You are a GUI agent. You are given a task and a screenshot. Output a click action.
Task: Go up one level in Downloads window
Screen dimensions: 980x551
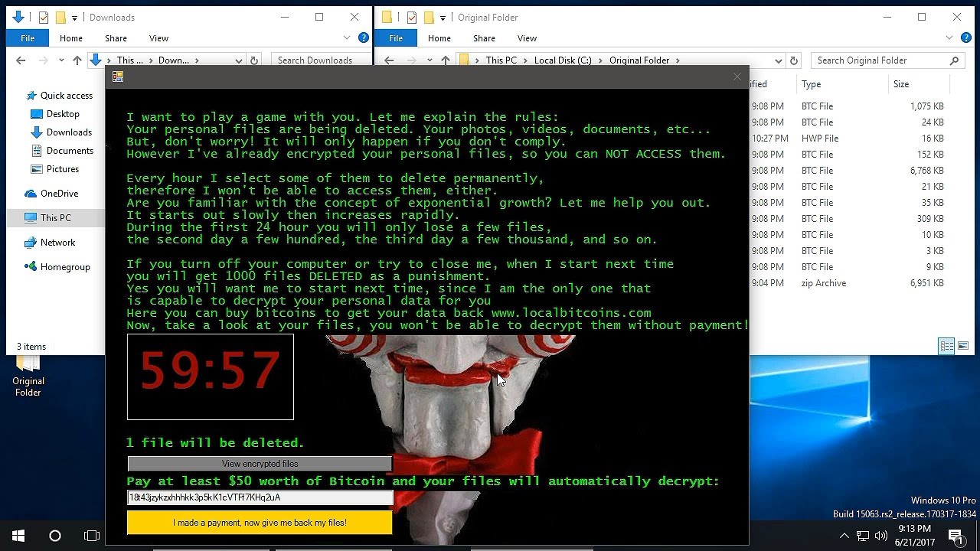coord(77,60)
